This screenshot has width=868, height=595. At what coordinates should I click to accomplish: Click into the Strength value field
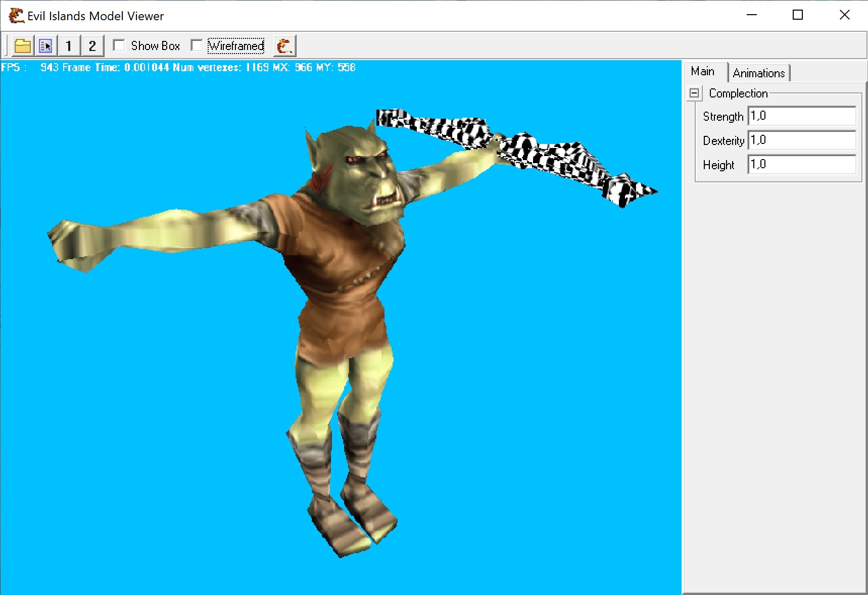[801, 116]
